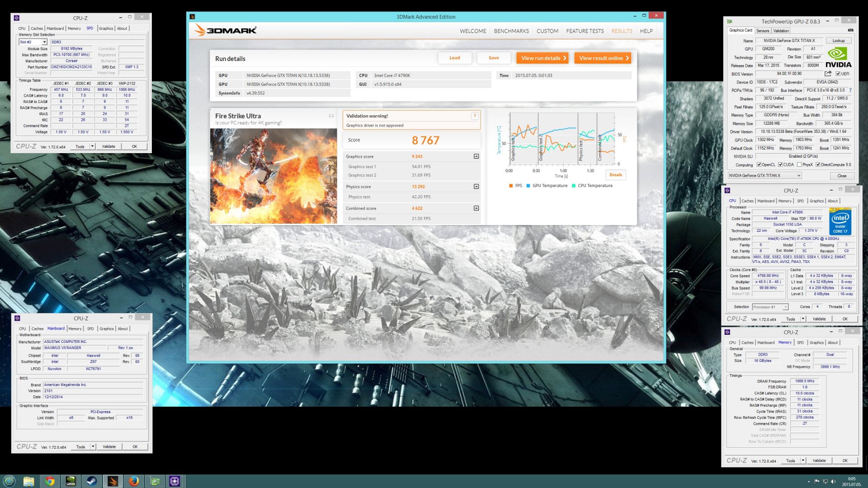Viewport: 868px width, 488px height.
Task: Click the GPU-Z screenshot camera icon
Action: pos(850,30)
